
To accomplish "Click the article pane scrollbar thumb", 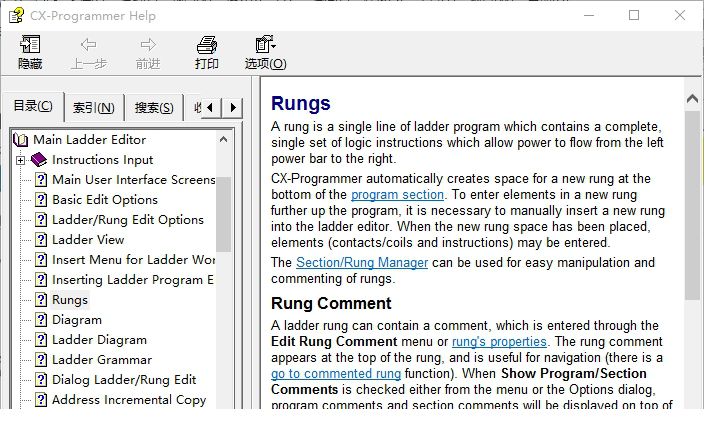I will click(x=692, y=205).
